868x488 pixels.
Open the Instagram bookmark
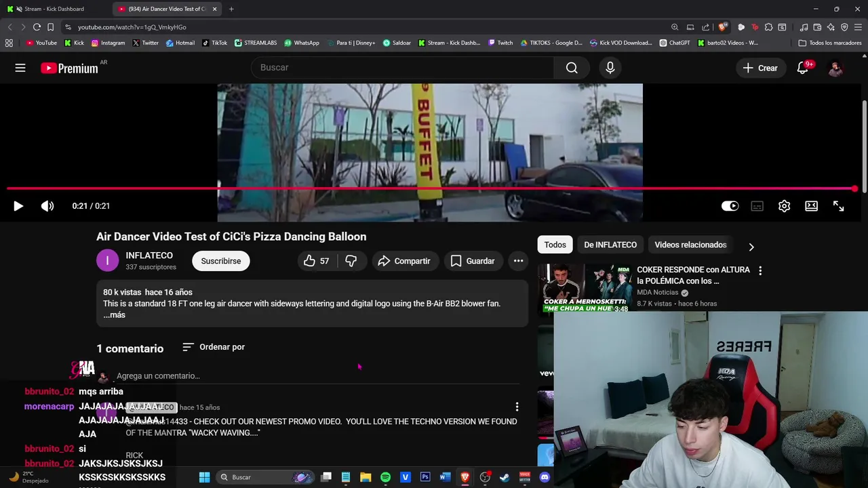[108, 43]
